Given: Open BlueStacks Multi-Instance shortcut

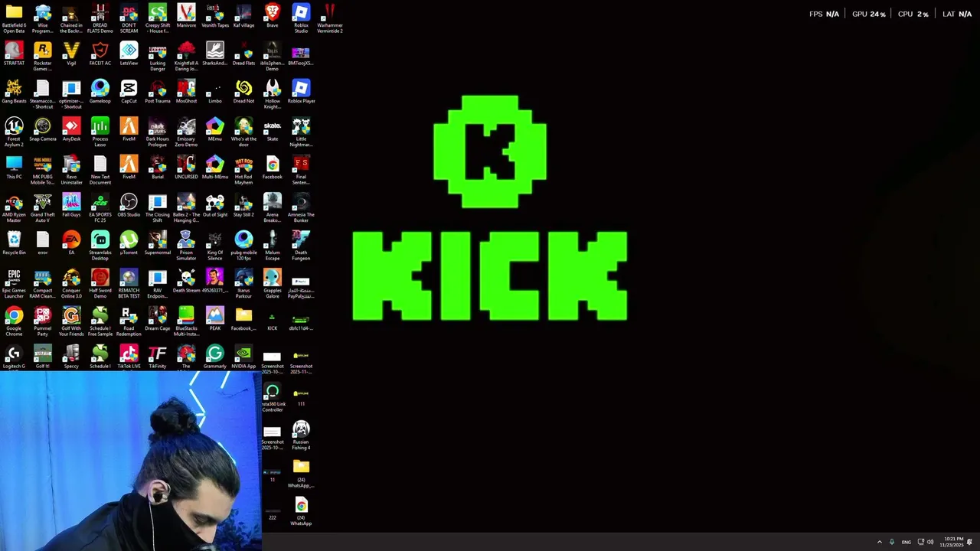Looking at the screenshot, I should pos(186,321).
